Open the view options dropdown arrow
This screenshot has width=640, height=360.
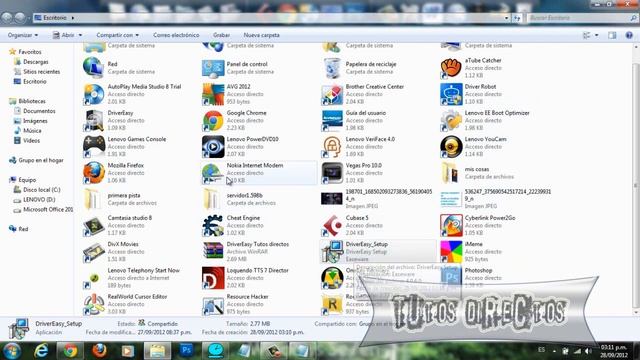[x=596, y=36]
